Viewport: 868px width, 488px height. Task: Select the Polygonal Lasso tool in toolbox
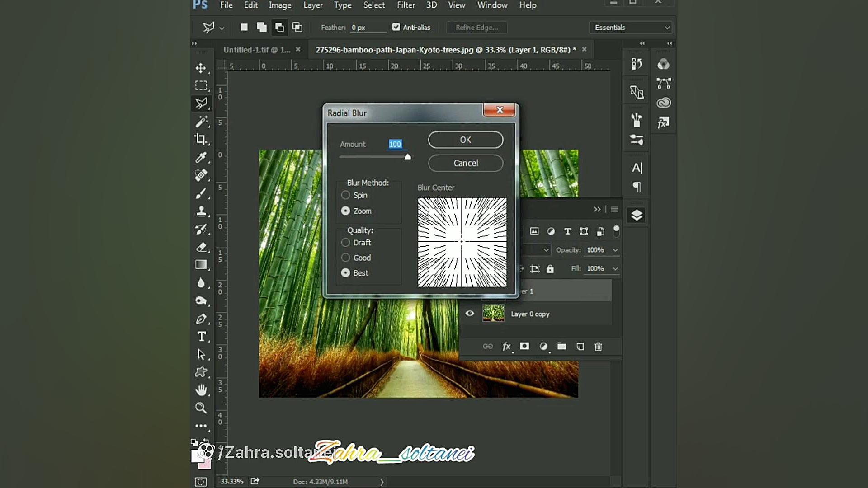click(x=201, y=103)
